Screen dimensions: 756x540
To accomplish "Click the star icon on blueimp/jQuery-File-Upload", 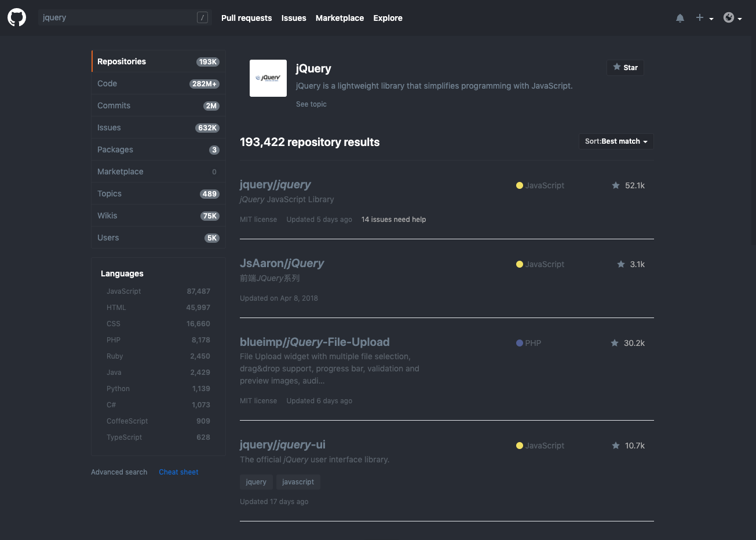I will 615,342.
